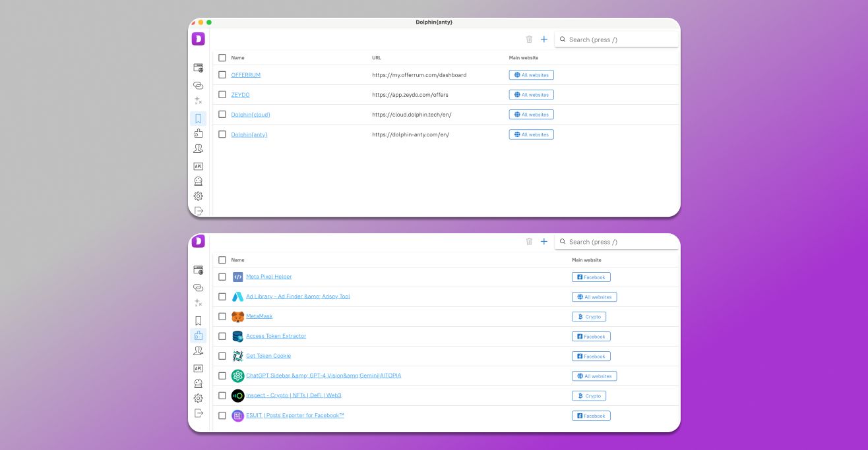Check the FSUIT Posts Exporter row checkbox
Viewport: 868px width, 450px height.
[x=222, y=416]
